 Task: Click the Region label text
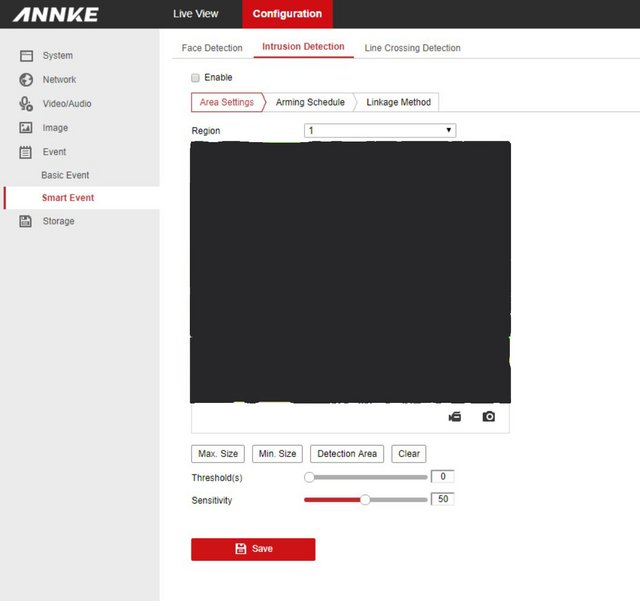click(x=206, y=131)
